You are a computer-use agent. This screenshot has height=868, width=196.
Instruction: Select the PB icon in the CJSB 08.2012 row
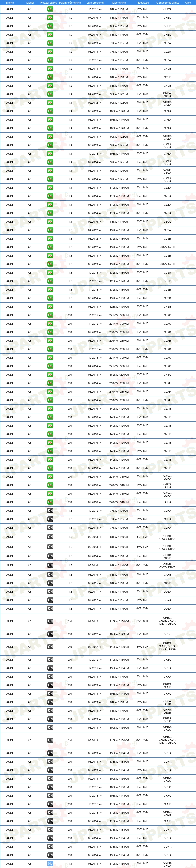coord(50,238)
